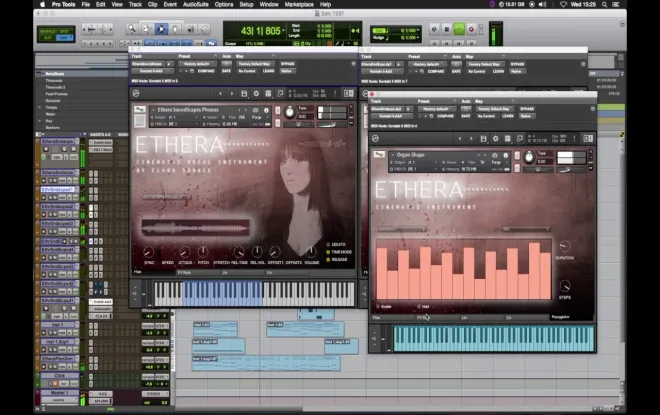Open preset dropdown in Ethera Phrases plugin window
This screenshot has width=660, height=415.
click(197, 64)
